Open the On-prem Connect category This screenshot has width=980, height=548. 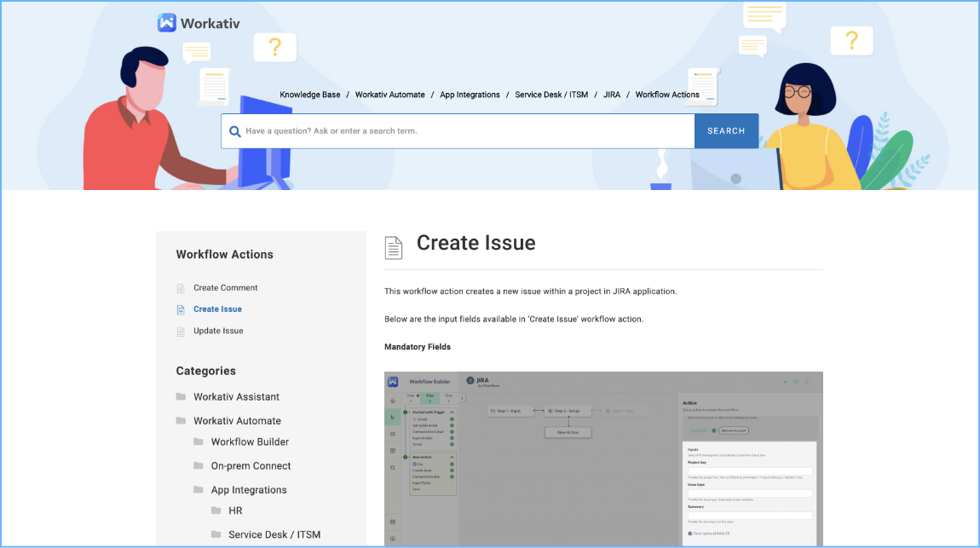[x=251, y=466]
